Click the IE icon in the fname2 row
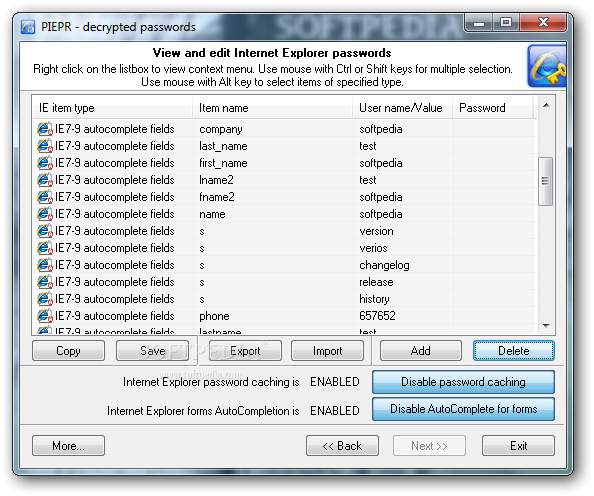This screenshot has height=496, width=594. (x=45, y=197)
